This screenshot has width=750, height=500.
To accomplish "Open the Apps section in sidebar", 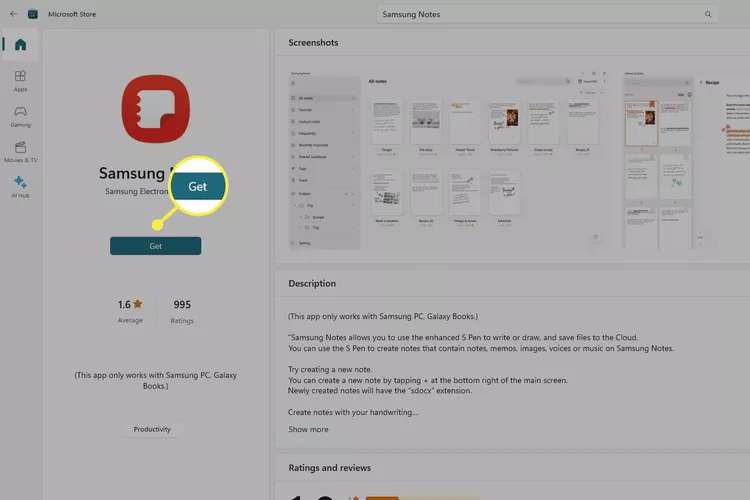I will [20, 80].
